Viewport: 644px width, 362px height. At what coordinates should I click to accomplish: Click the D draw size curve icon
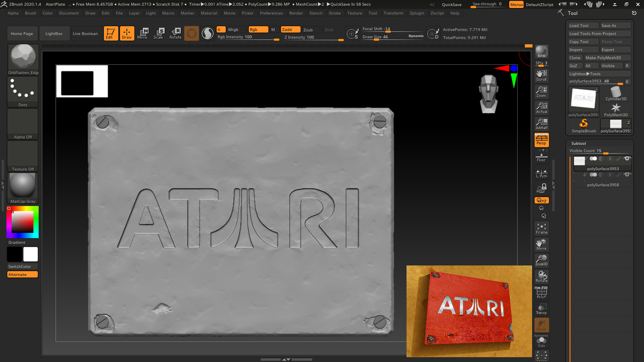pos(433,34)
